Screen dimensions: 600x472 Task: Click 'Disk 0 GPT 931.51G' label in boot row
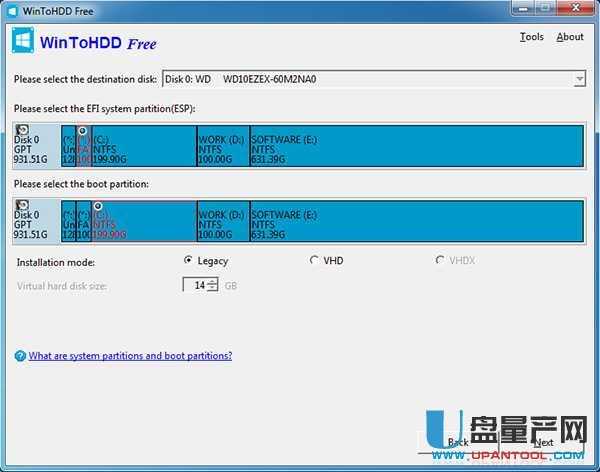(x=31, y=225)
